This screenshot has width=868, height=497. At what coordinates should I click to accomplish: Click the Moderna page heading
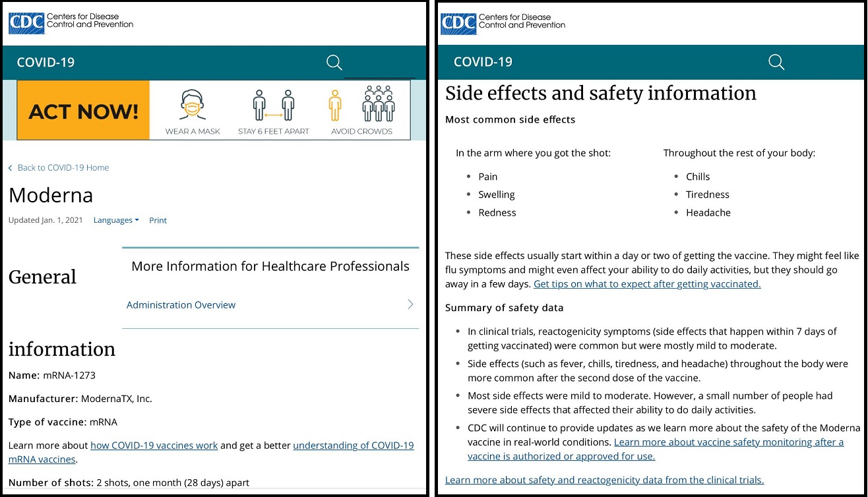point(51,195)
